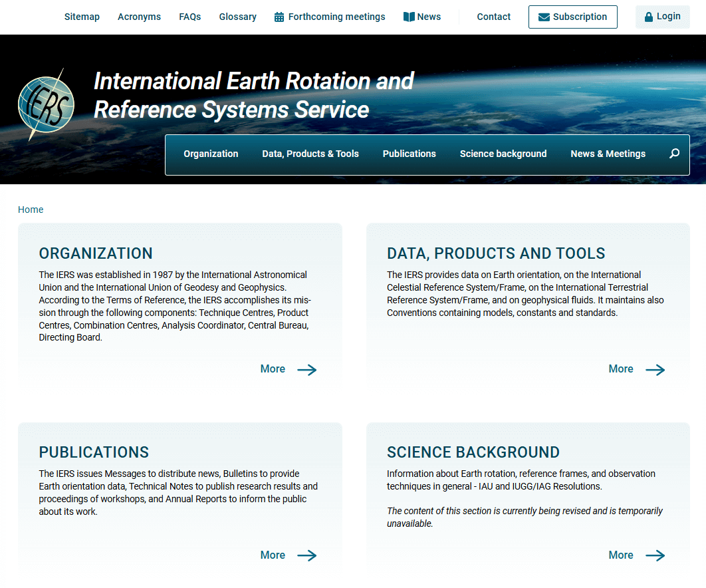The width and height of the screenshot is (706, 588).
Task: Open Data, Products & Tools menu
Action: tap(310, 154)
